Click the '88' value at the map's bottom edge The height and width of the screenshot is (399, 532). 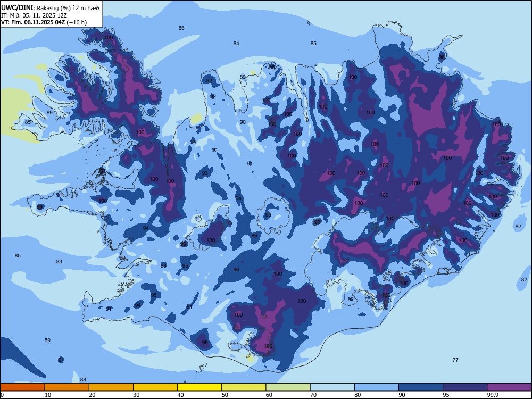pyautogui.click(x=83, y=380)
